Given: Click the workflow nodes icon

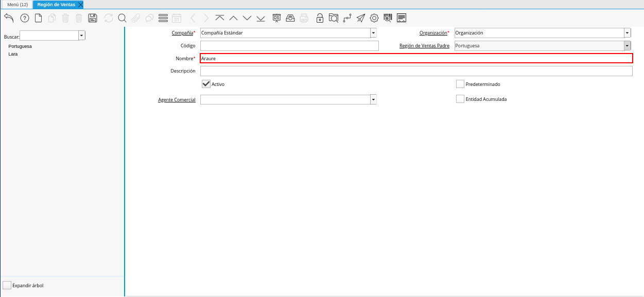Looking at the screenshot, I should coord(347,18).
